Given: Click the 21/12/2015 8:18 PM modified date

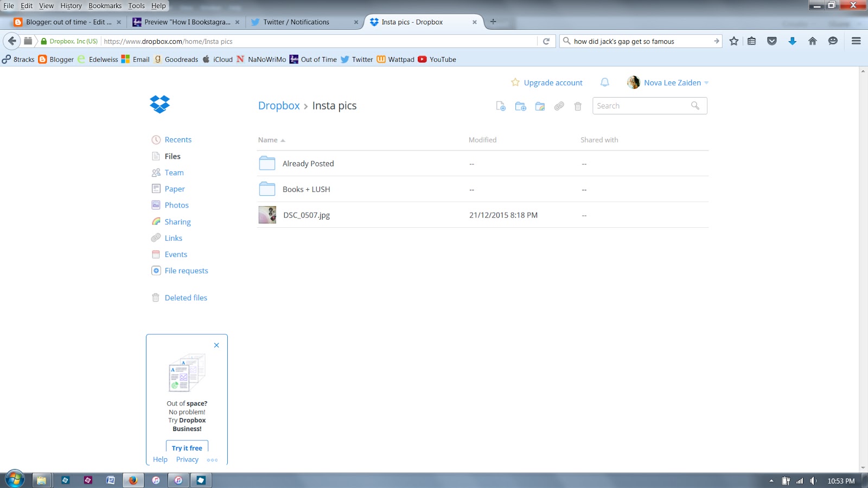Looking at the screenshot, I should click(503, 215).
